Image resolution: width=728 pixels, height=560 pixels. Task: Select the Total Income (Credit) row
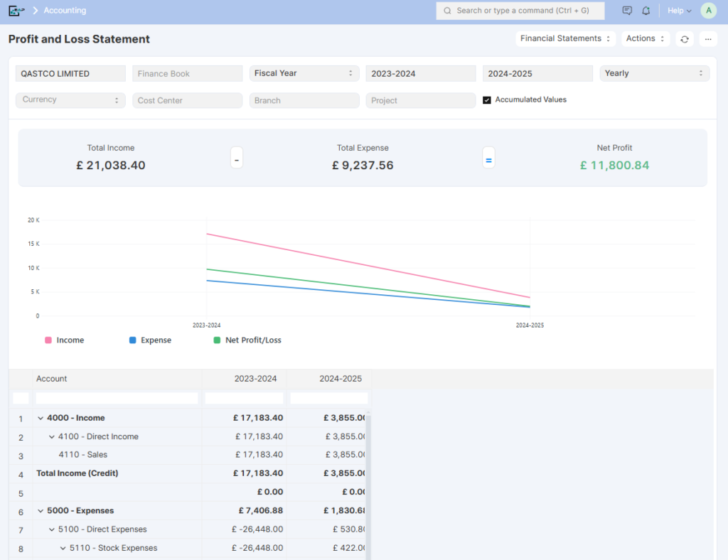(188, 474)
